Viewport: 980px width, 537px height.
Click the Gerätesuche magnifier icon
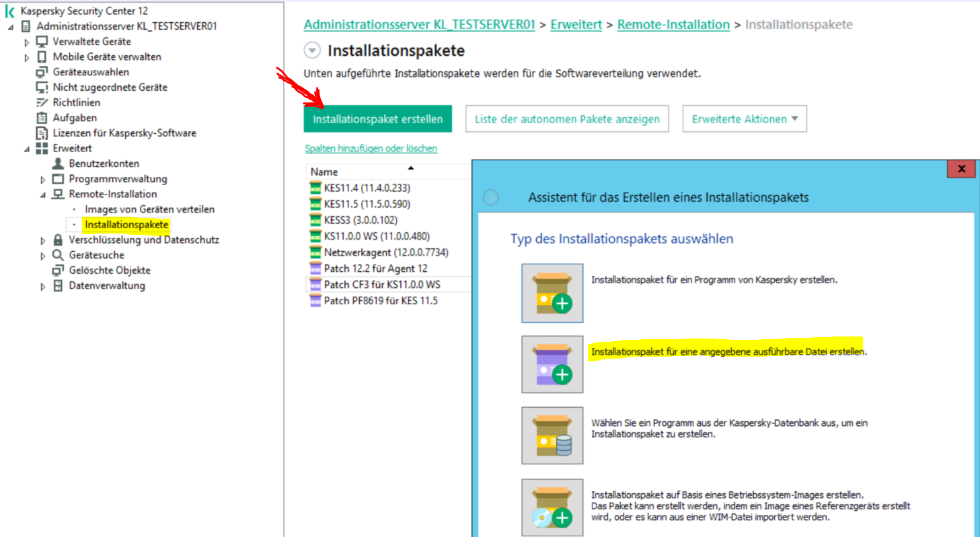pos(58,255)
